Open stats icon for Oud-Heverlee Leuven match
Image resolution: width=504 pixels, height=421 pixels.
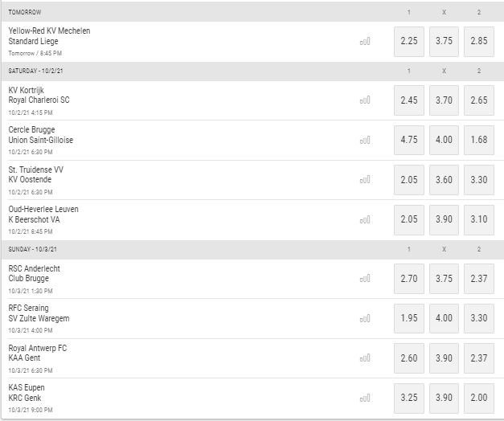(365, 220)
